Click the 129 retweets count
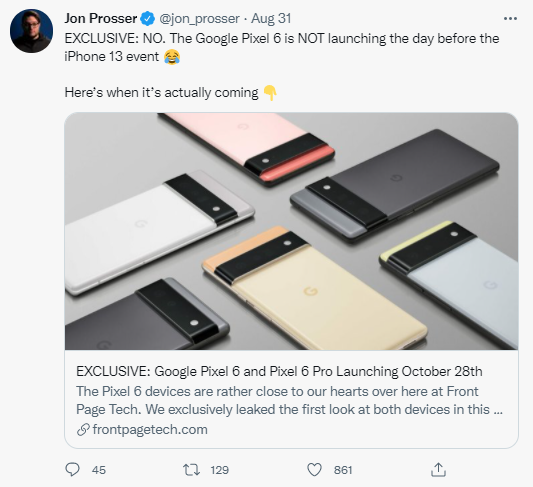The width and height of the screenshot is (533, 487). tap(219, 470)
